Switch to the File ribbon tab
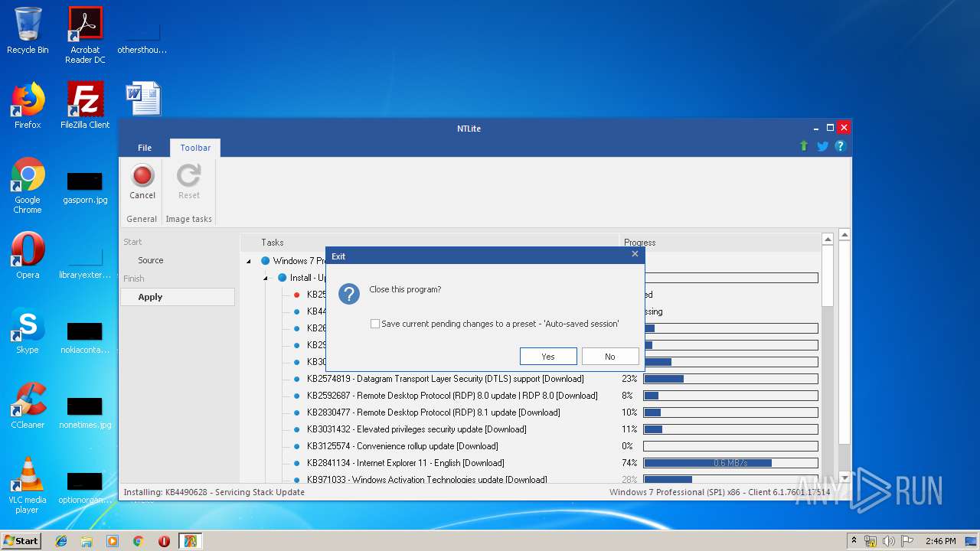980x551 pixels. click(x=145, y=148)
